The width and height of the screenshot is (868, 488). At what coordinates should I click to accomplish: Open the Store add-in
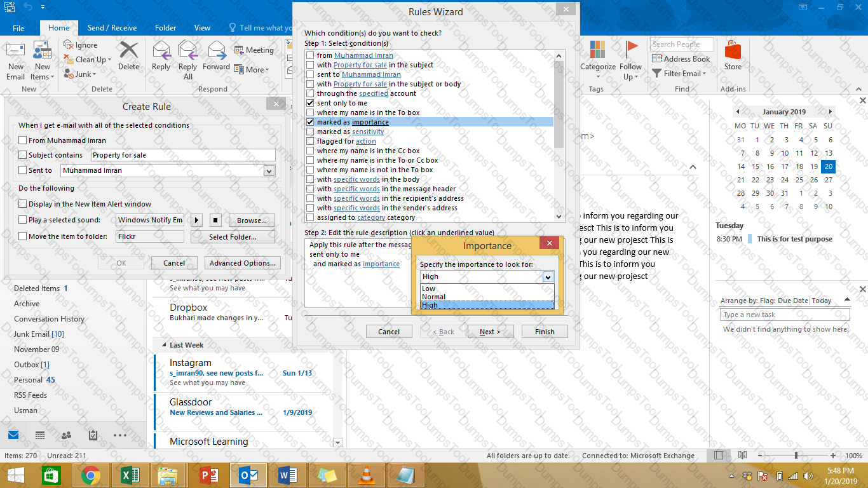[x=733, y=55]
